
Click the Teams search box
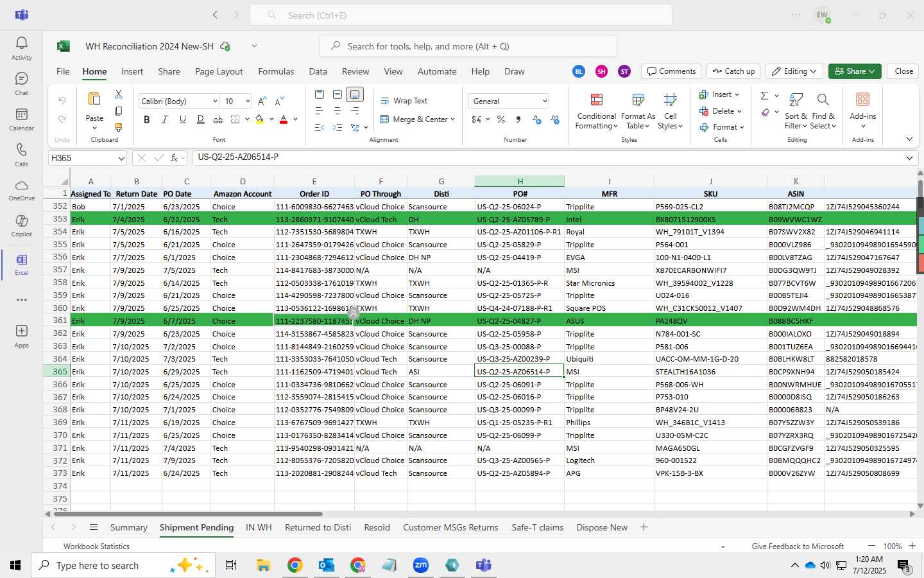point(461,15)
